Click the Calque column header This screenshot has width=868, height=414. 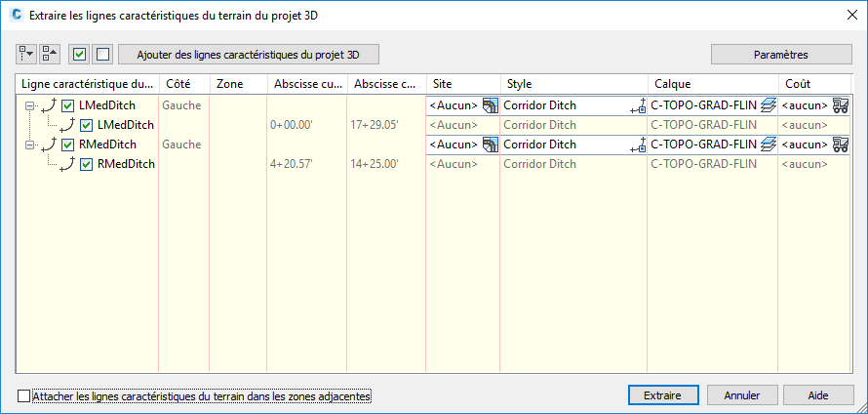click(x=712, y=84)
